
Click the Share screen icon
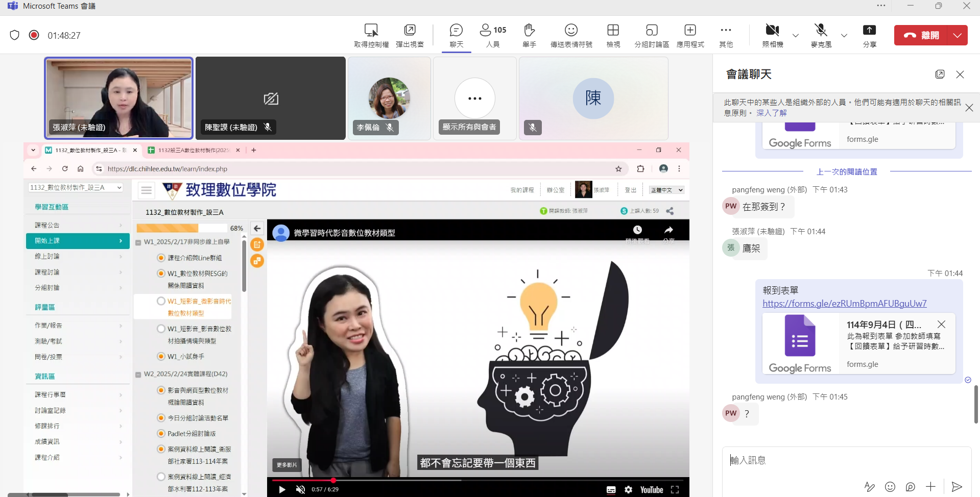(x=869, y=35)
